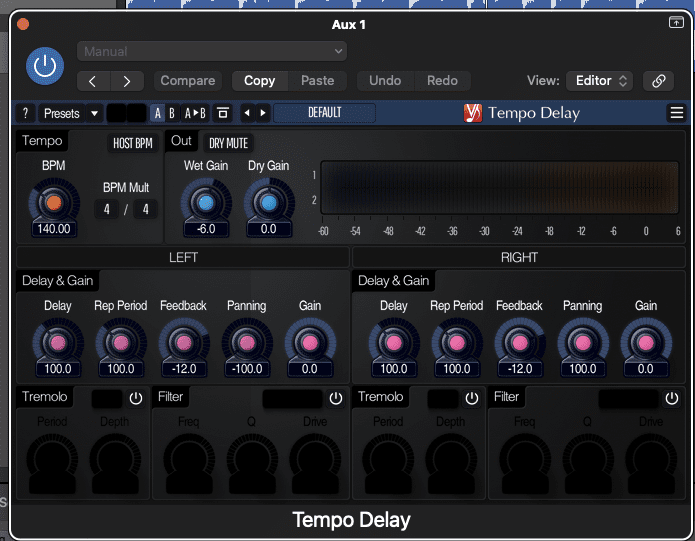695x541 pixels.
Task: Toggle the HOST BPM button
Action: tap(133, 143)
